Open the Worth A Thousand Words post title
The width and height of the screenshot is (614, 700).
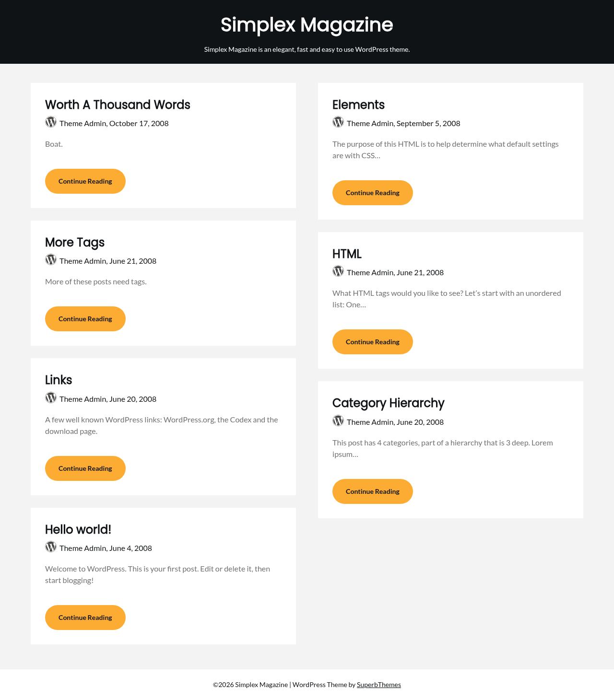(x=118, y=105)
